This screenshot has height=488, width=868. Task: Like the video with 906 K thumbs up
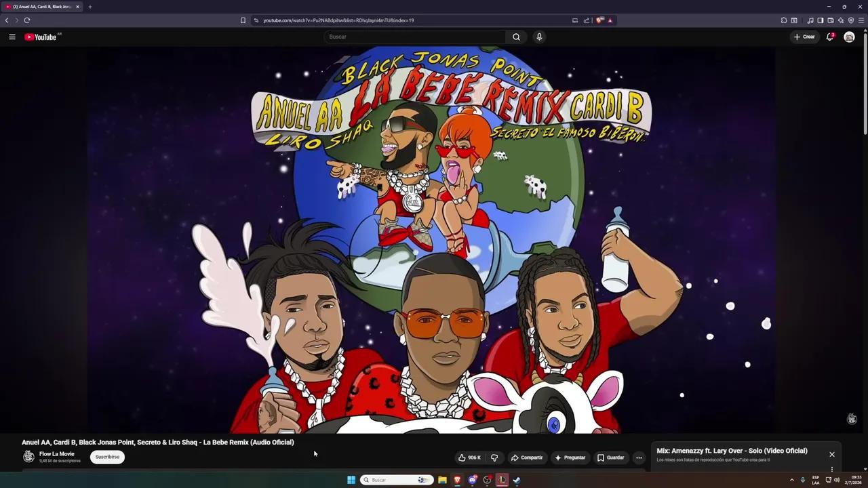pyautogui.click(x=470, y=457)
